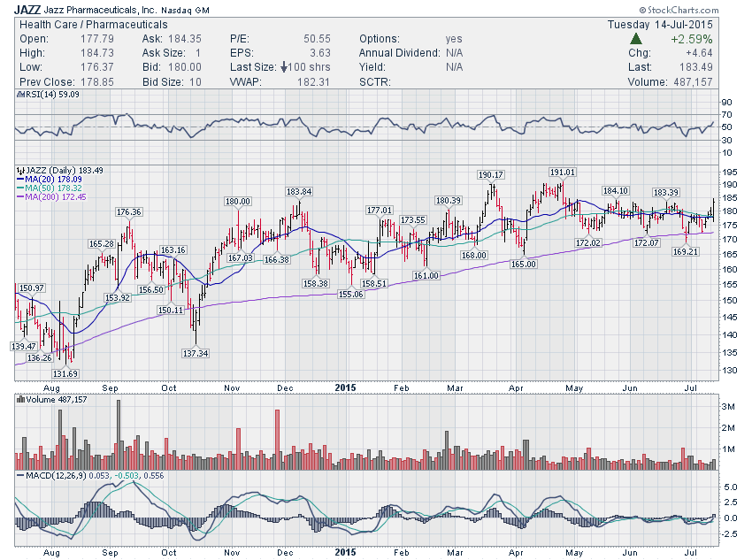
Task: Click the Options yes value
Action: pyautogui.click(x=454, y=39)
